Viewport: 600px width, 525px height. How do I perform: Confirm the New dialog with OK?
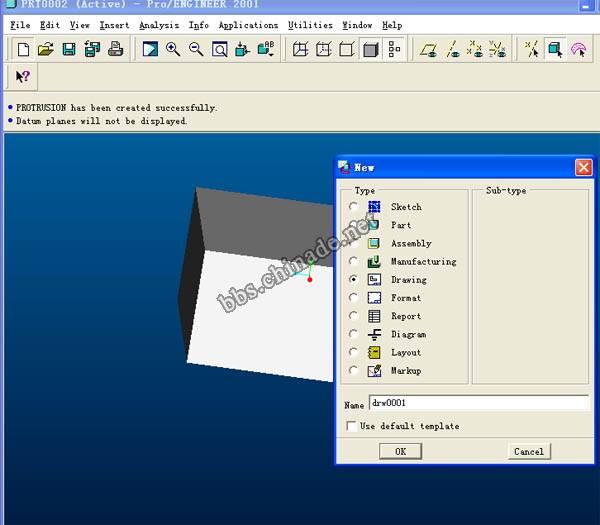point(400,452)
